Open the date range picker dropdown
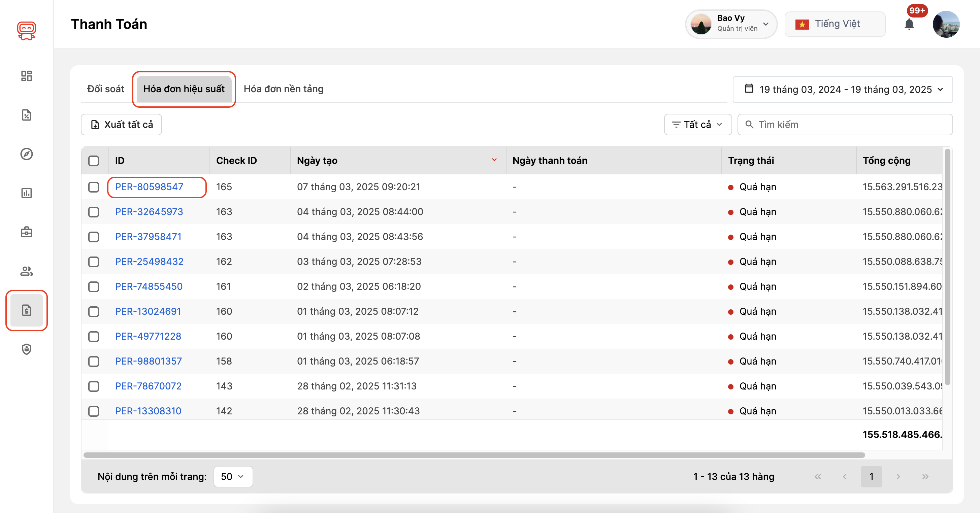980x513 pixels. tap(842, 89)
